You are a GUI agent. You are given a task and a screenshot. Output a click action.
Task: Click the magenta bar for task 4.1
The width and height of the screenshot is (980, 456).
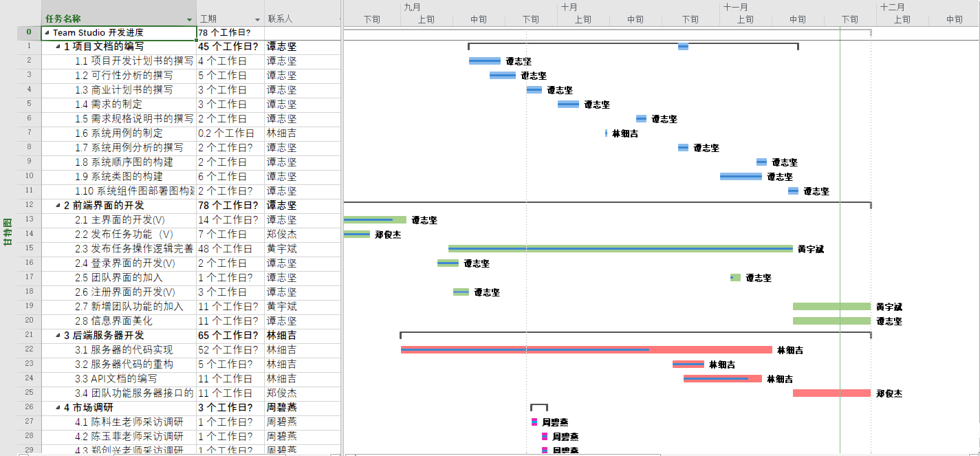point(534,422)
